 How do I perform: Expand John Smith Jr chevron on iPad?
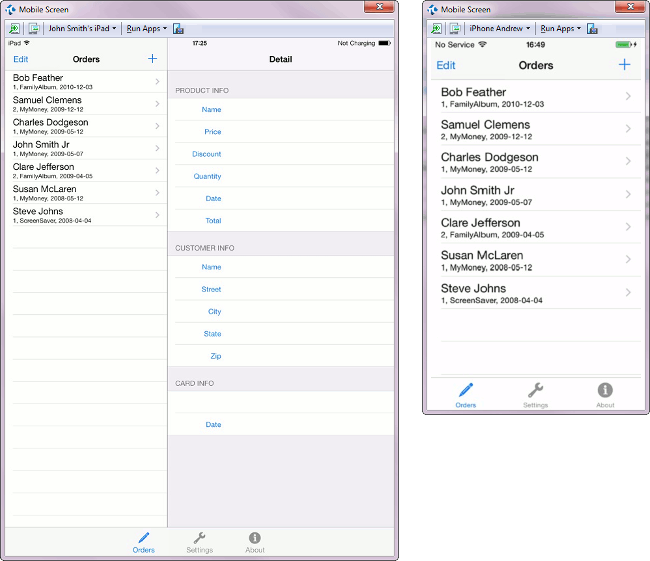pos(158,148)
